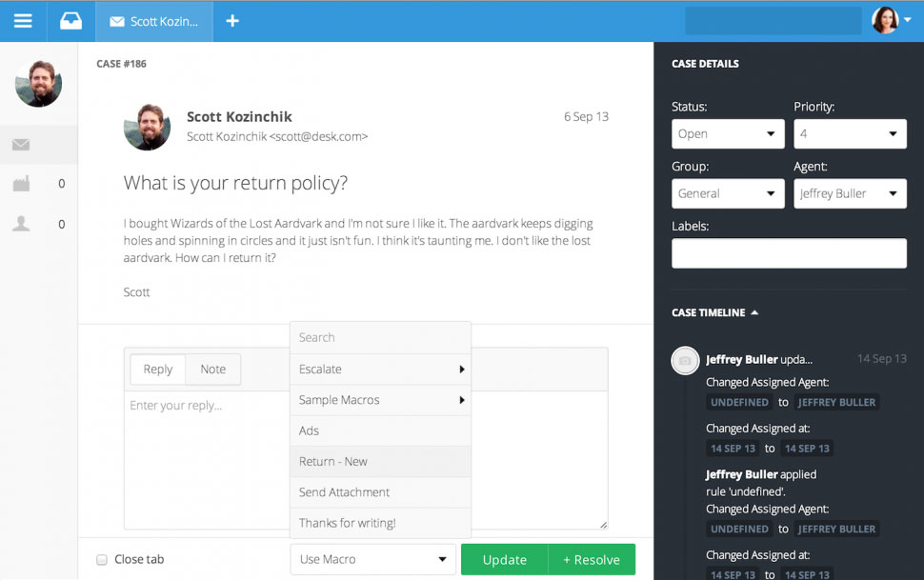
Task: Expand the Escalate macro submenu
Action: (380, 369)
